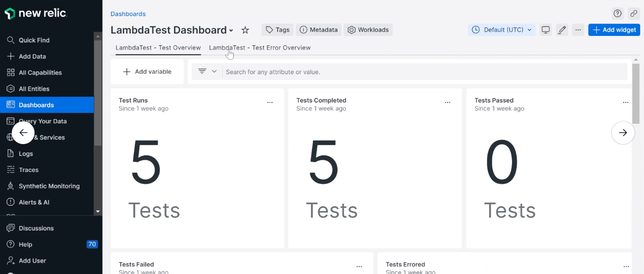The height and width of the screenshot is (274, 644).
Task: Click the next slide right arrow
Action: pos(623,133)
